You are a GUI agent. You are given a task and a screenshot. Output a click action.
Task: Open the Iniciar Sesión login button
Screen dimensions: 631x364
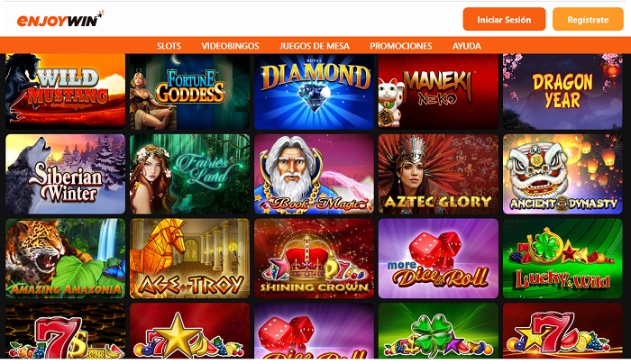504,19
